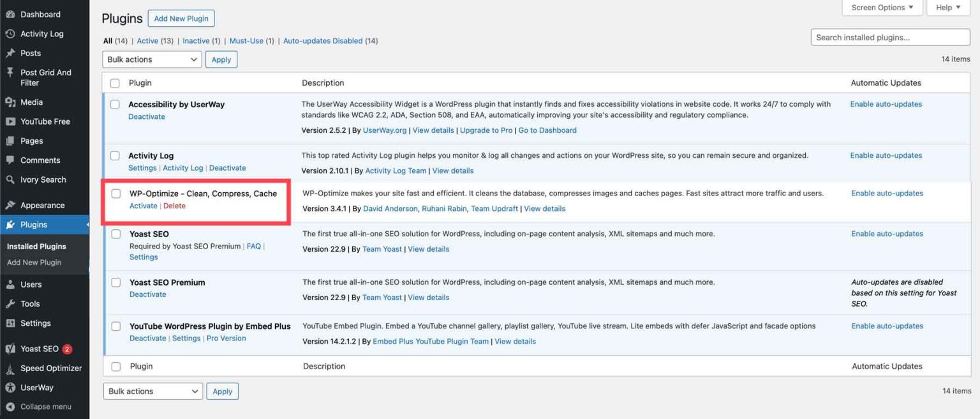Viewport: 980px width, 419px height.
Task: Activate the WP-Optimize plugin
Action: pyautogui.click(x=143, y=206)
